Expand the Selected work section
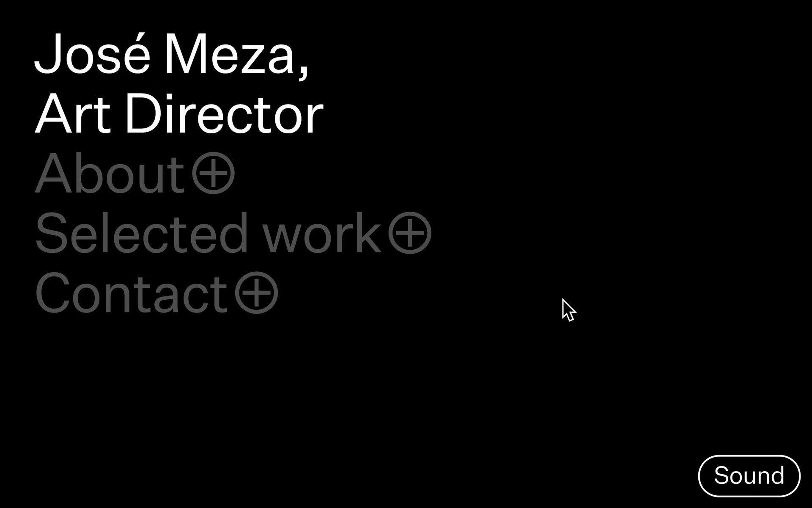Screen dimensions: 812x508 click(208, 233)
